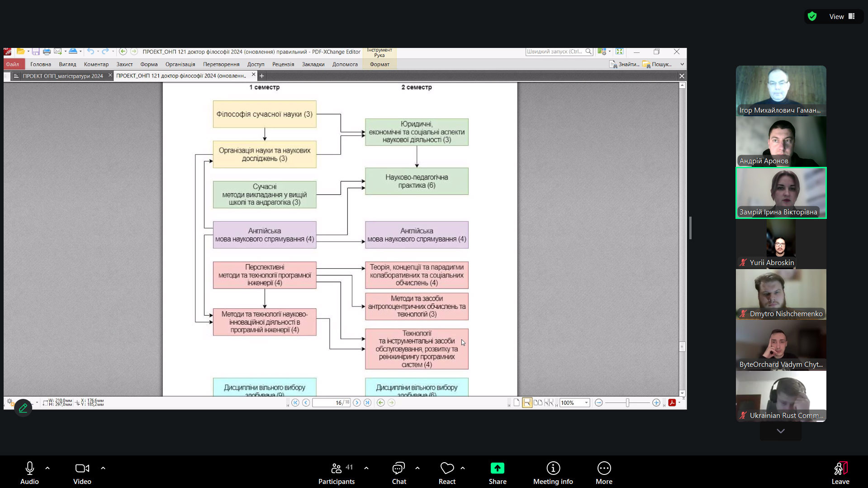Toggle Zoom microphone Audio button
Image resolution: width=868 pixels, height=488 pixels.
tap(29, 473)
